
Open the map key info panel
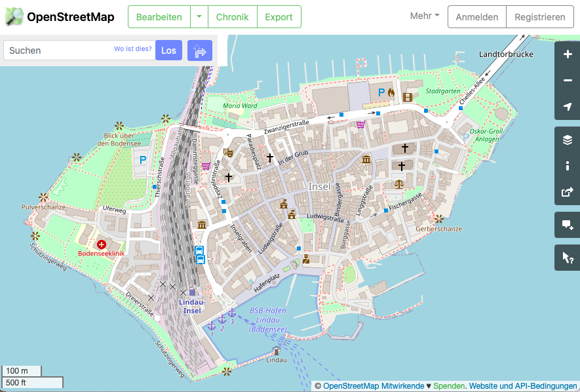568,166
